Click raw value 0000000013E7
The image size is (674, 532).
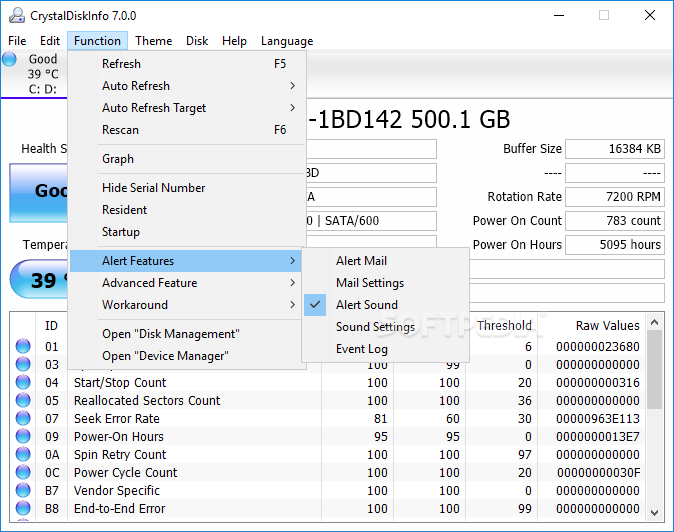click(598, 437)
